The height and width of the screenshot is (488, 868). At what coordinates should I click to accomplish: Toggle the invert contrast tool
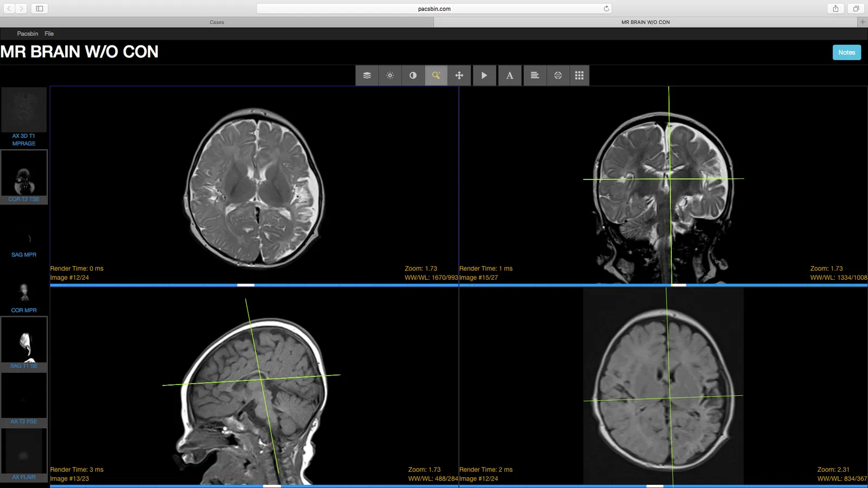413,75
